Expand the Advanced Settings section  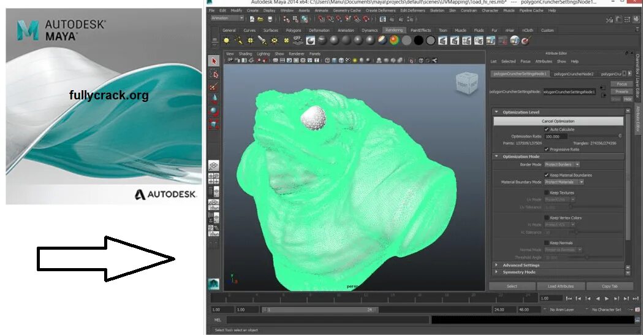[496, 265]
